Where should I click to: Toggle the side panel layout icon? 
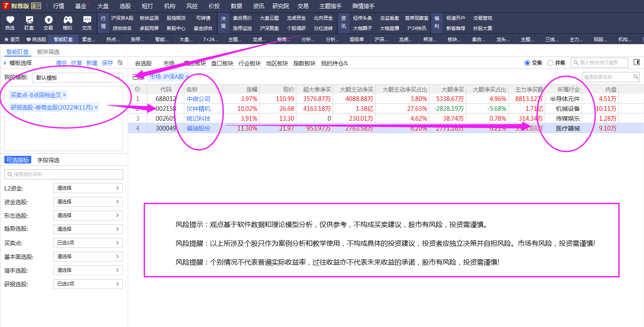pyautogui.click(x=637, y=62)
